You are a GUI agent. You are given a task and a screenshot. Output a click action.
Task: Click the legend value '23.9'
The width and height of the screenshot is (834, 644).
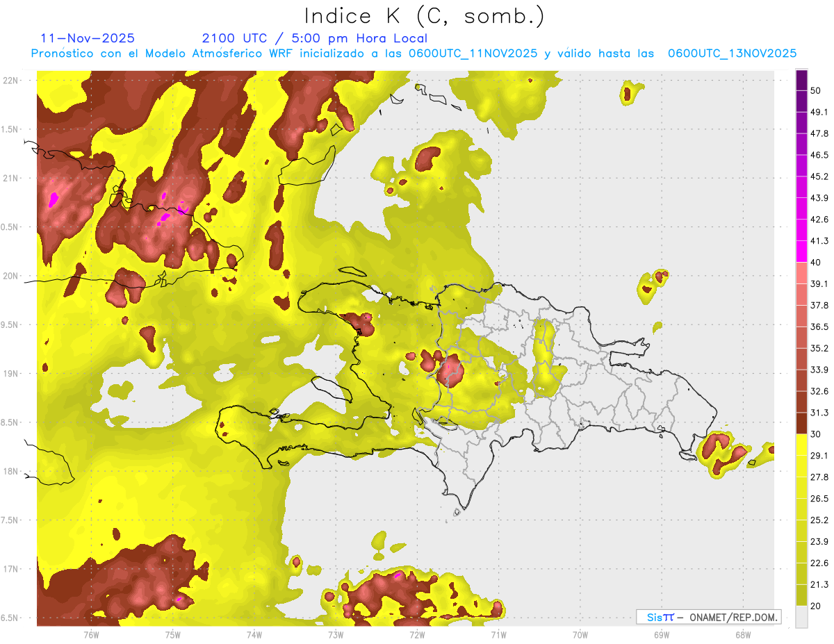(819, 541)
